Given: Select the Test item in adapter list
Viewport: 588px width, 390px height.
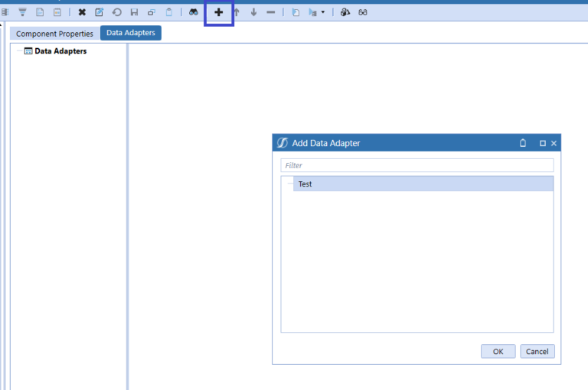Looking at the screenshot, I should (305, 184).
